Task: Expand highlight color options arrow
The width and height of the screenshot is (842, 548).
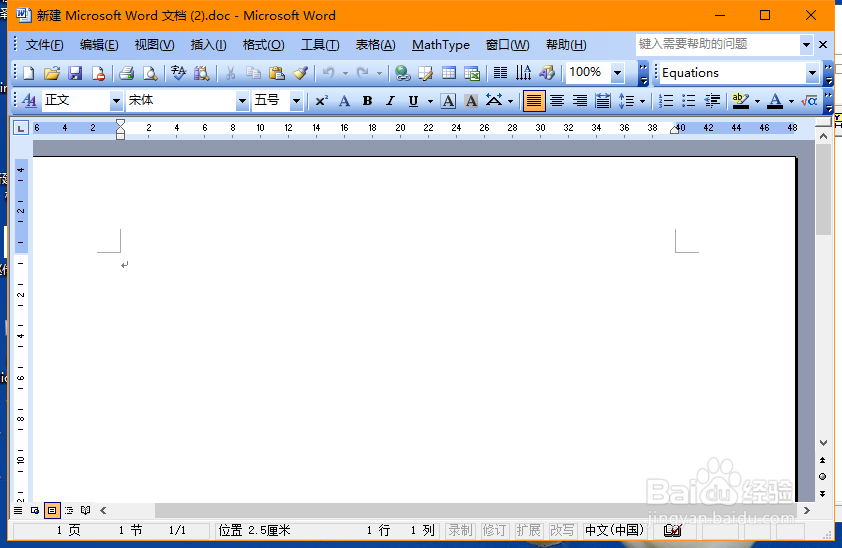Action: (x=757, y=101)
